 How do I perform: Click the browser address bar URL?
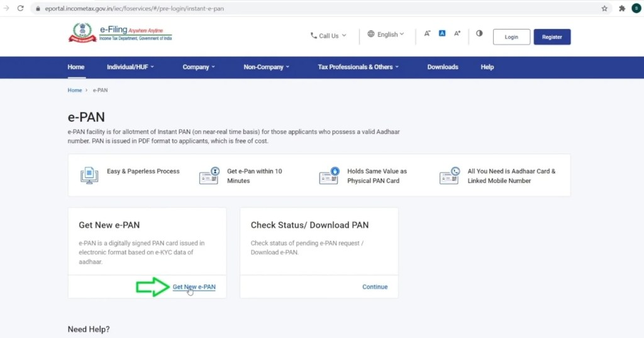click(x=135, y=8)
